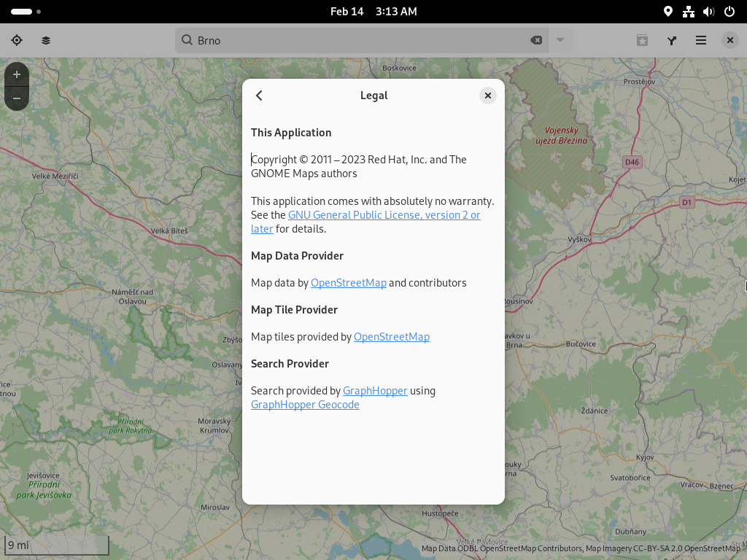Click the "Map Tile Provider" heading
This screenshot has width=747, height=560.
point(295,310)
